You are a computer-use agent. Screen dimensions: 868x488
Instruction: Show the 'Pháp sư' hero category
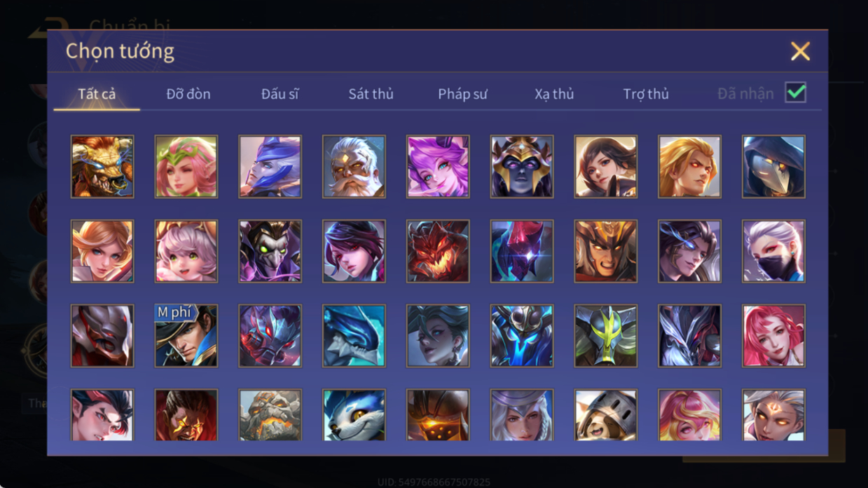(x=462, y=94)
